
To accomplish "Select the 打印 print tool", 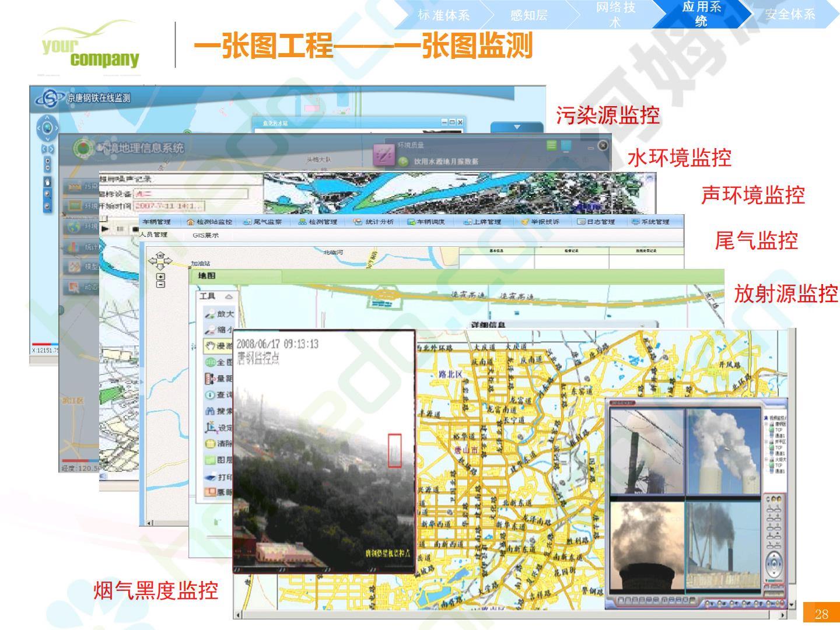I will (x=219, y=477).
